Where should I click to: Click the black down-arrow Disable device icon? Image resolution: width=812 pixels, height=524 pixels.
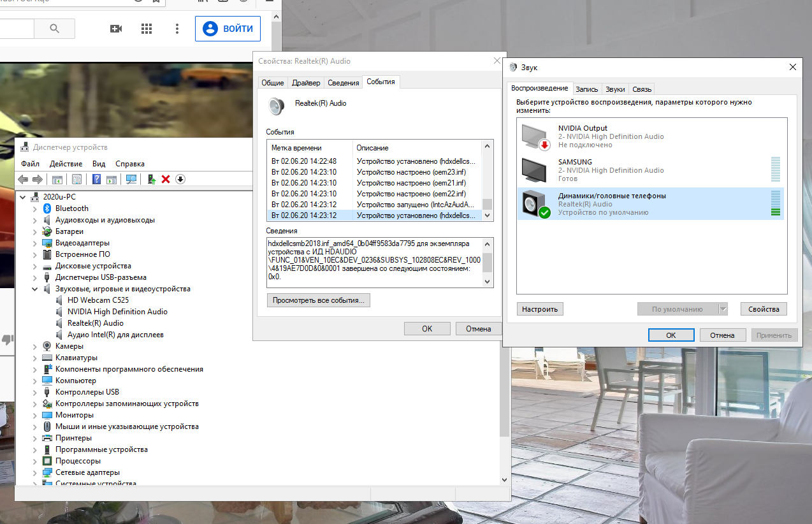point(180,179)
